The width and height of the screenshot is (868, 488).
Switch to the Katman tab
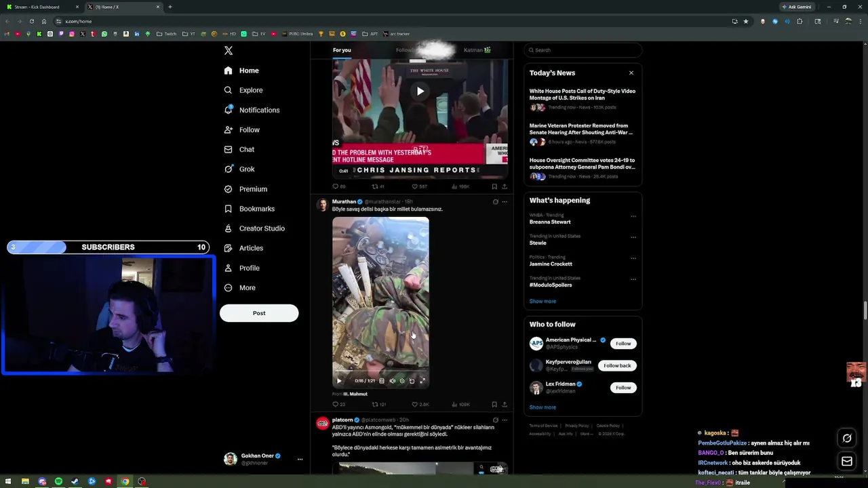click(477, 50)
